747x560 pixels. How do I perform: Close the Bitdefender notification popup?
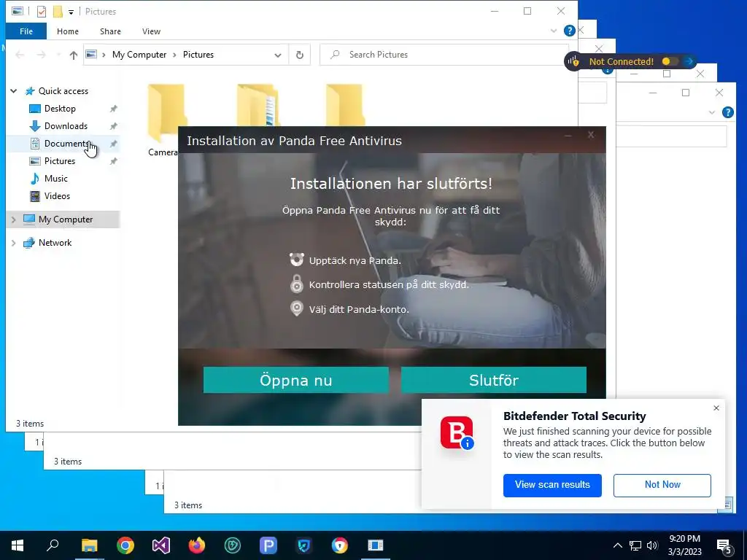click(x=716, y=408)
